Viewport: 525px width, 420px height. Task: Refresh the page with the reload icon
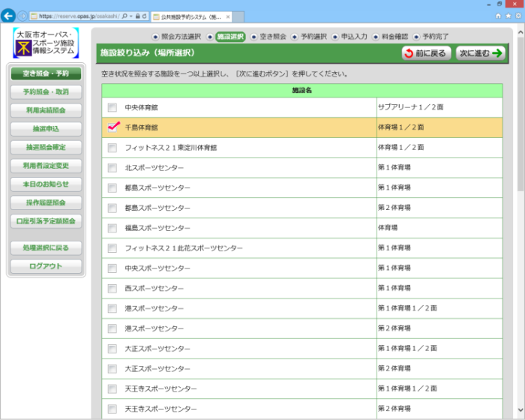pyautogui.click(x=144, y=16)
